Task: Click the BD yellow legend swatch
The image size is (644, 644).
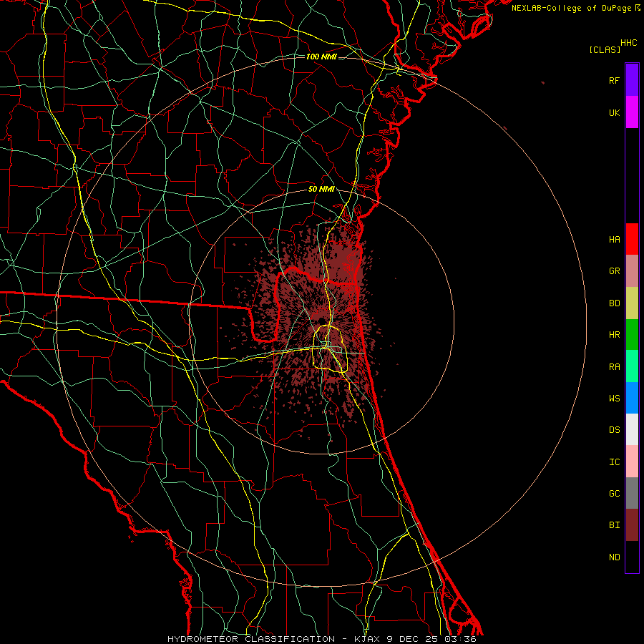Action: 632,303
